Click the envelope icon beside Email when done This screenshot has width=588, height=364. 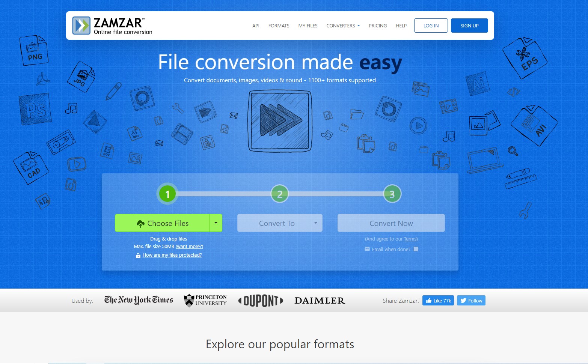(367, 249)
